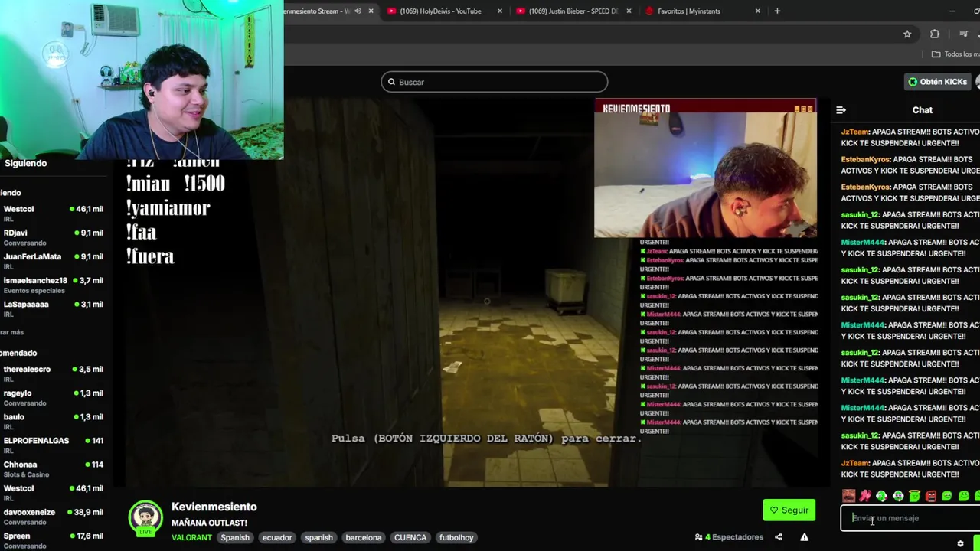Open baulo recommended channel

52,421
